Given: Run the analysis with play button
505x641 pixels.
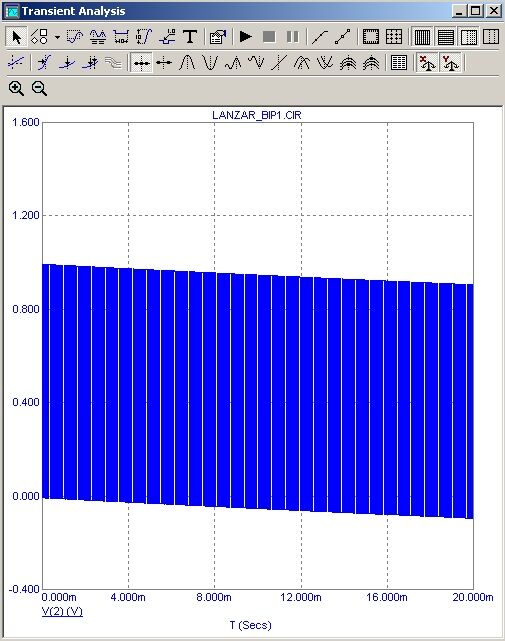Looking at the screenshot, I should pyautogui.click(x=245, y=37).
